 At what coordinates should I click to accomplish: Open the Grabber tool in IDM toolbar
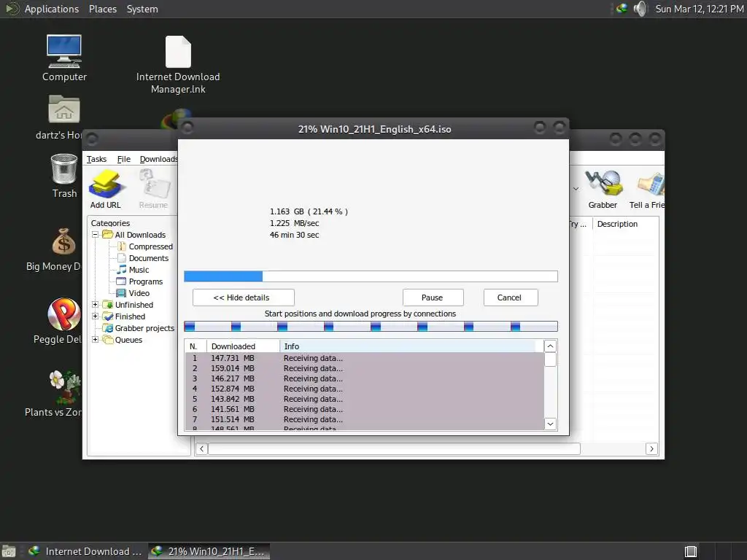click(x=603, y=190)
